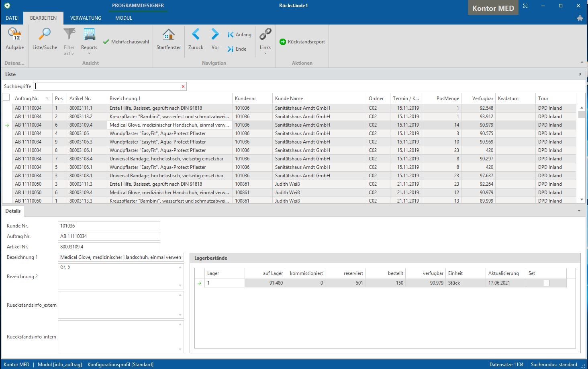The width and height of the screenshot is (588, 369).
Task: Jump to Ende last record
Action: pyautogui.click(x=237, y=49)
